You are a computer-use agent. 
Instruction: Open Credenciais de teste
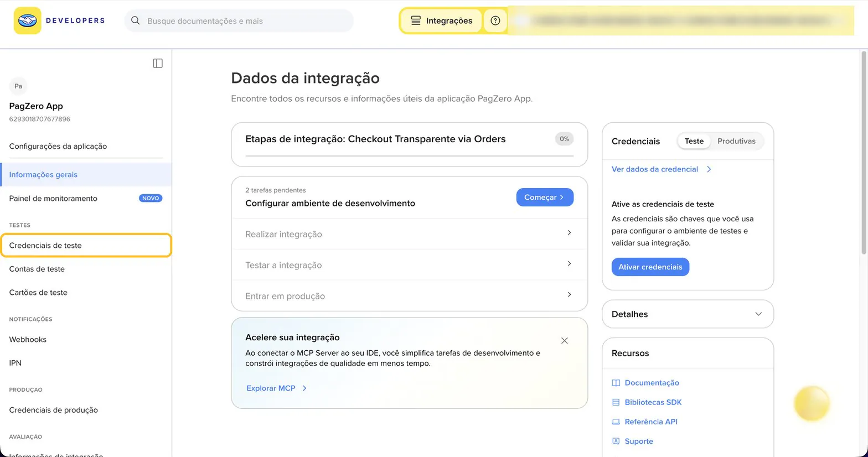pos(86,245)
